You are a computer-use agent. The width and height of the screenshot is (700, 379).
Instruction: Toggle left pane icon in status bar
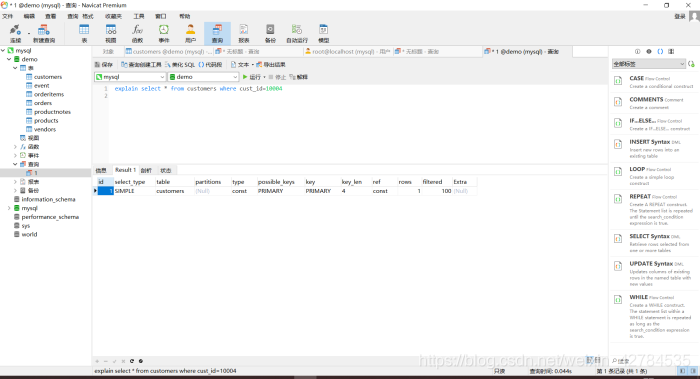coord(682,371)
